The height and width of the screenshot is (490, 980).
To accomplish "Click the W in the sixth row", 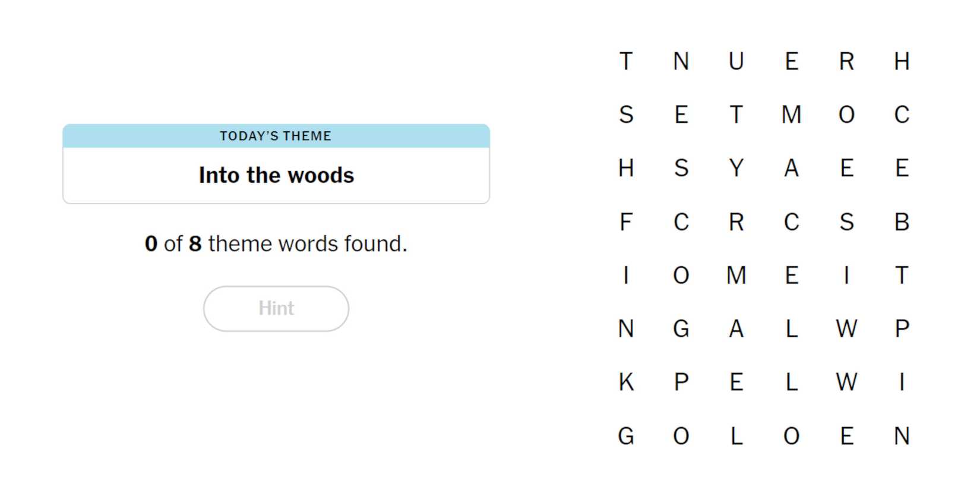I will click(x=846, y=328).
